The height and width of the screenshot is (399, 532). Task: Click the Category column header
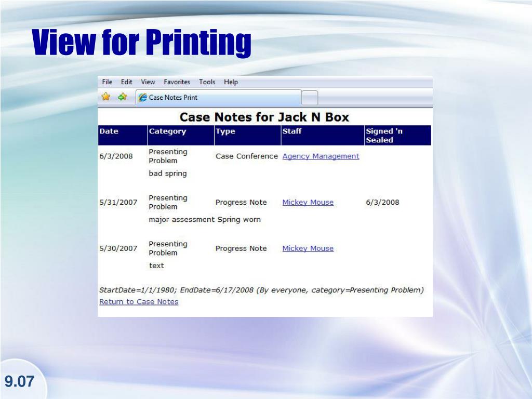[181, 136]
